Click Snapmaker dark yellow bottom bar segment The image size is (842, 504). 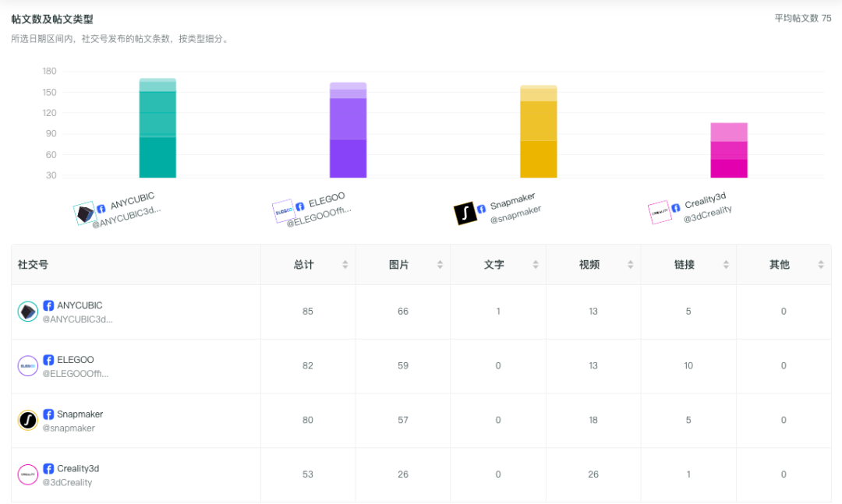click(539, 160)
